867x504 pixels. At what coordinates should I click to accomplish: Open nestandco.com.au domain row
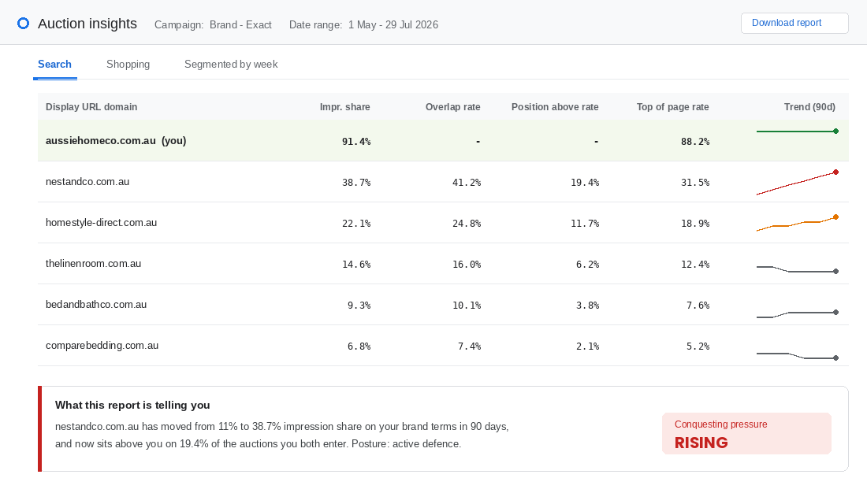pos(87,181)
